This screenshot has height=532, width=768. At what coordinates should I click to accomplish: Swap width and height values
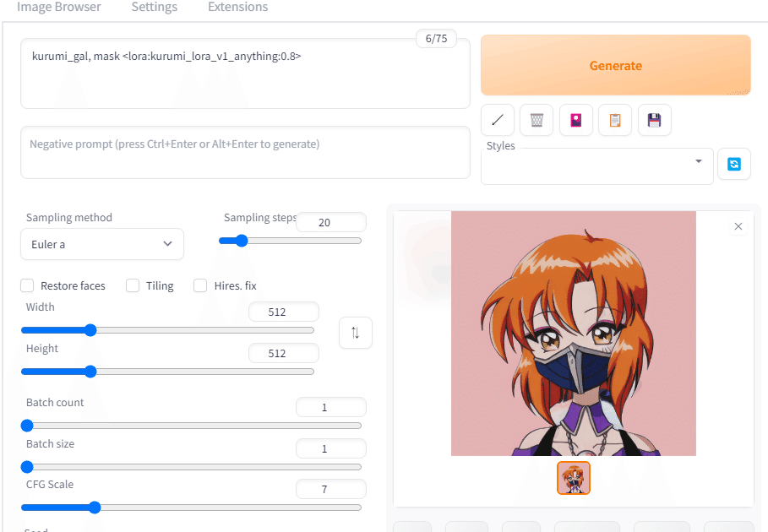coord(356,333)
